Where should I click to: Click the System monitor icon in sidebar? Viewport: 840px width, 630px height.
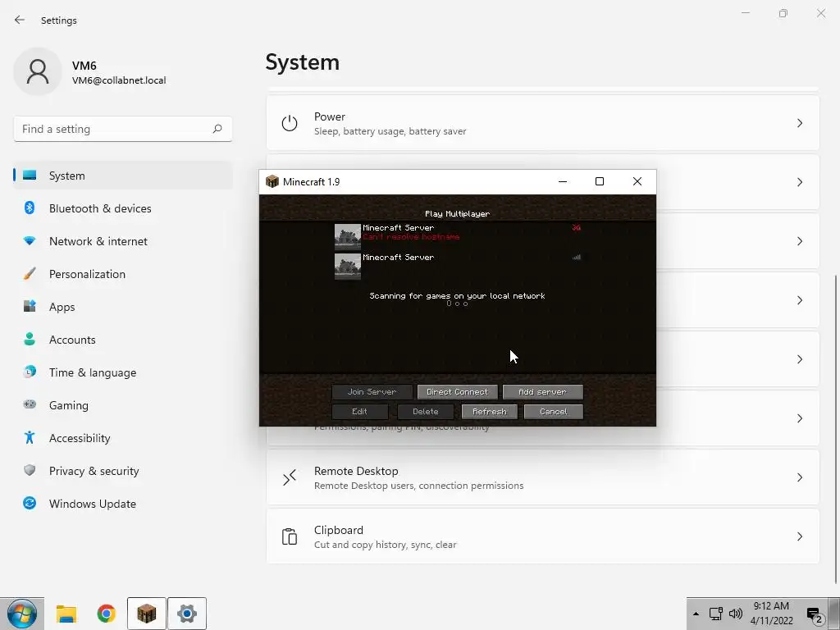click(30, 176)
